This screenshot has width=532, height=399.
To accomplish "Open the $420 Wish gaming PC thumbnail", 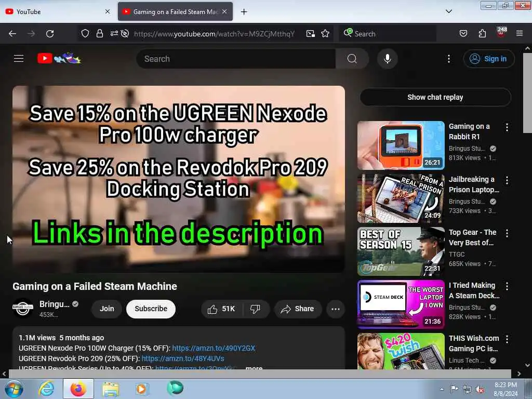I will (x=401, y=351).
